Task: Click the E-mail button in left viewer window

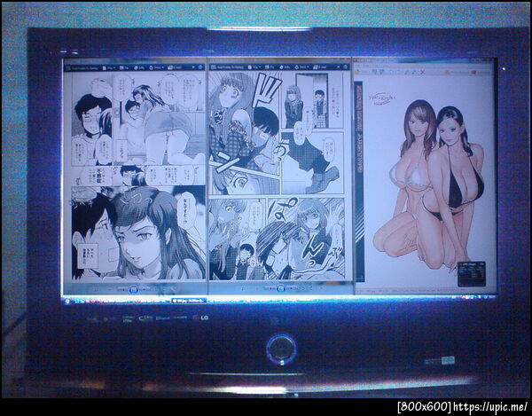Action: (x=174, y=67)
